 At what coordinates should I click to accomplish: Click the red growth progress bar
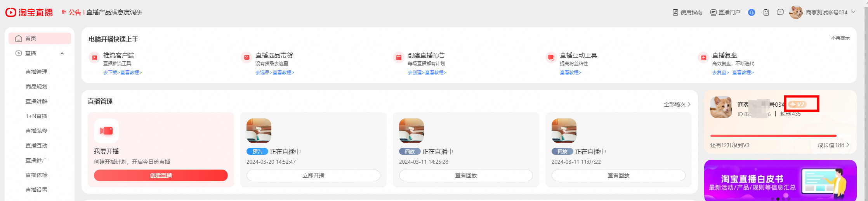point(773,136)
